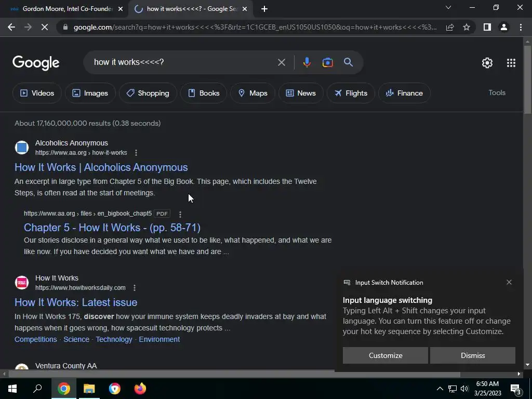Open the Competitions sitelink
The width and height of the screenshot is (532, 399).
point(36,339)
